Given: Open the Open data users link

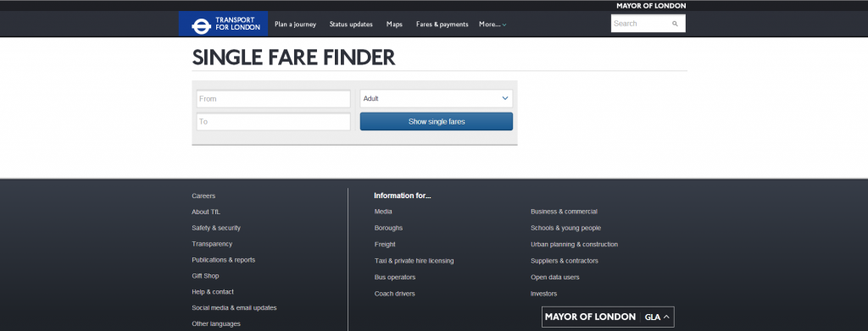Looking at the screenshot, I should pyautogui.click(x=555, y=277).
